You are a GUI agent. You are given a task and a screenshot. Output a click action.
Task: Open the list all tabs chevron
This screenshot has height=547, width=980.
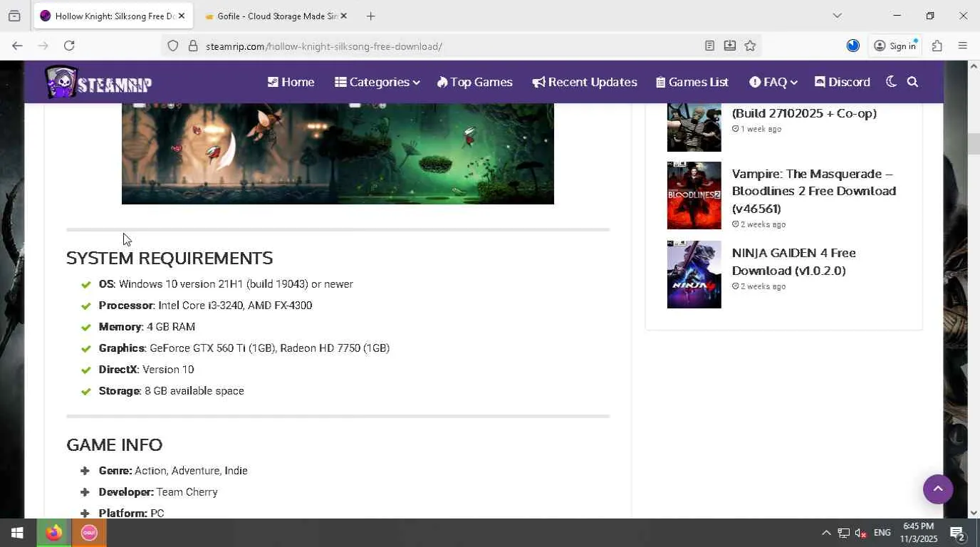click(837, 16)
